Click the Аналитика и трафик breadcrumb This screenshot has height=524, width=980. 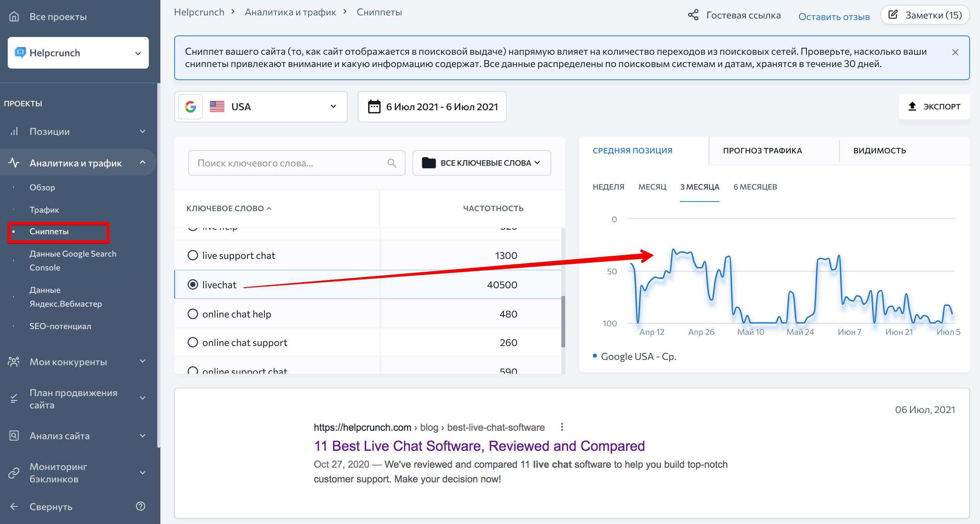click(x=290, y=12)
